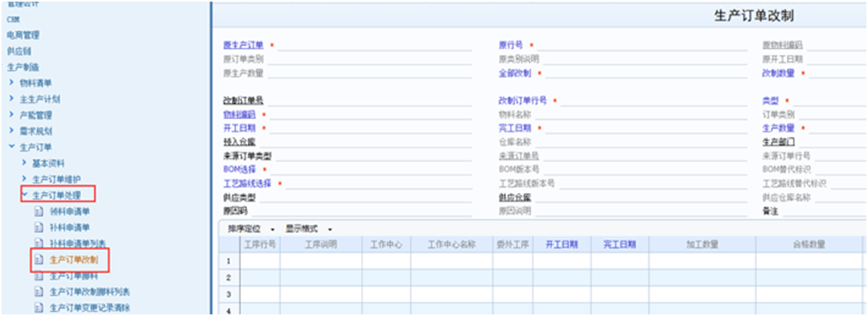Click document icon beside 生产订单变更记录清除
This screenshot has width=868, height=316.
(x=38, y=307)
